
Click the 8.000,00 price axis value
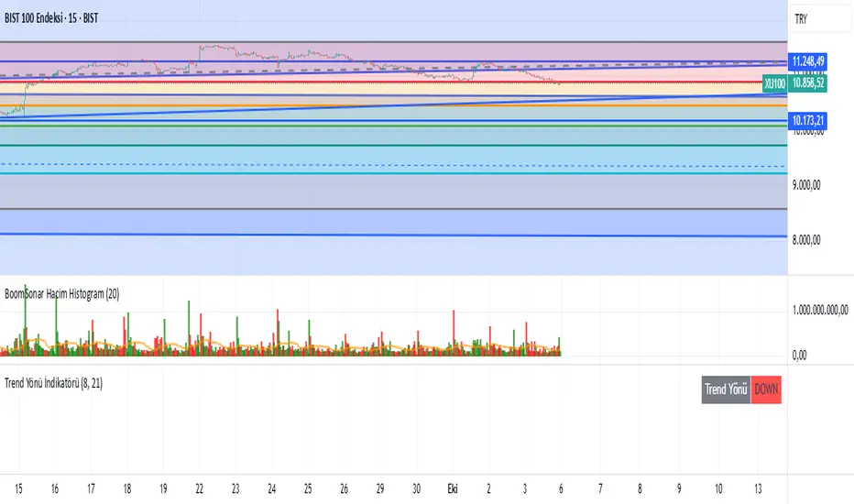point(806,240)
